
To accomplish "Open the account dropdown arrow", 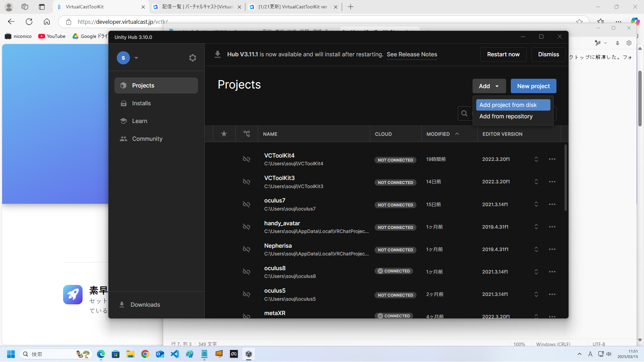I will 136,58.
